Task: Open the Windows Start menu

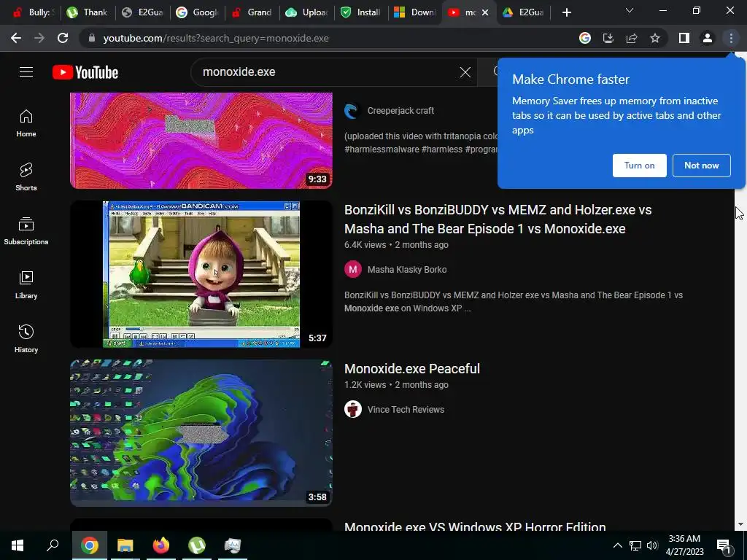Action: (x=18, y=545)
